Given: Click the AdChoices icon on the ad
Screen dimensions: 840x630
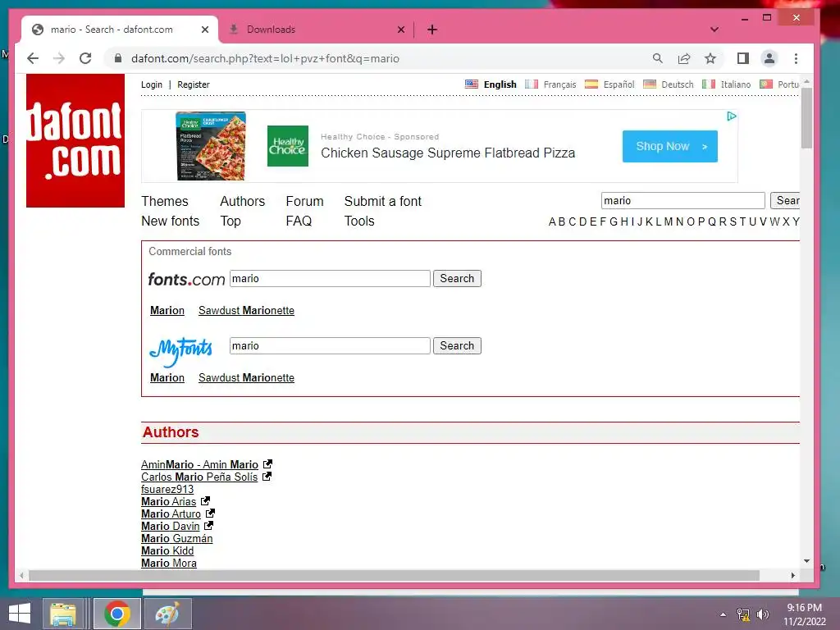Looking at the screenshot, I should (731, 116).
